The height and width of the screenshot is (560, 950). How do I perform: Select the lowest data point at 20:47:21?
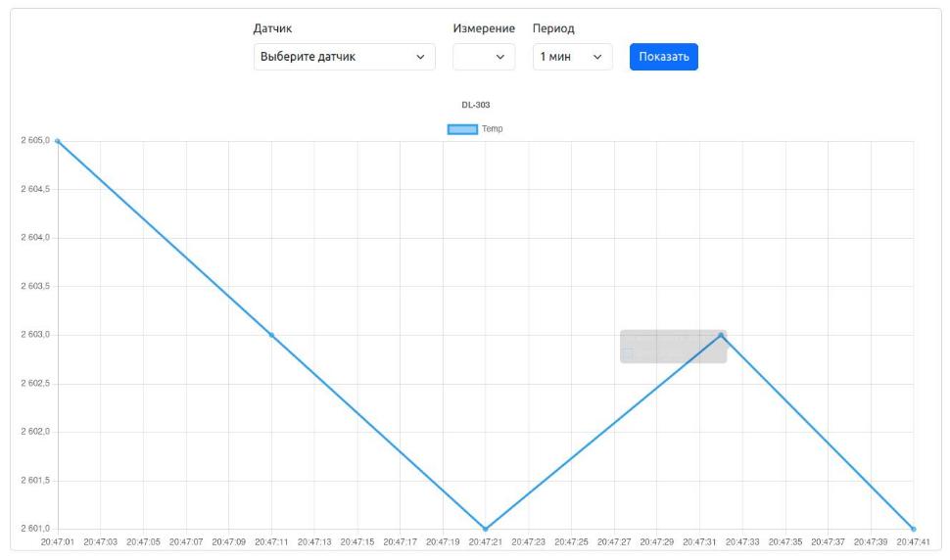tap(486, 529)
